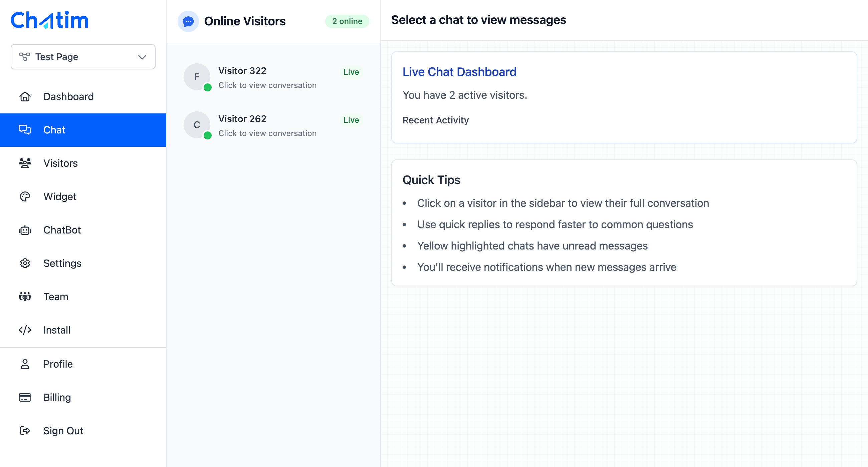Click the ChatBot robot icon
Screen dimensions: 868x467
pos(25,230)
